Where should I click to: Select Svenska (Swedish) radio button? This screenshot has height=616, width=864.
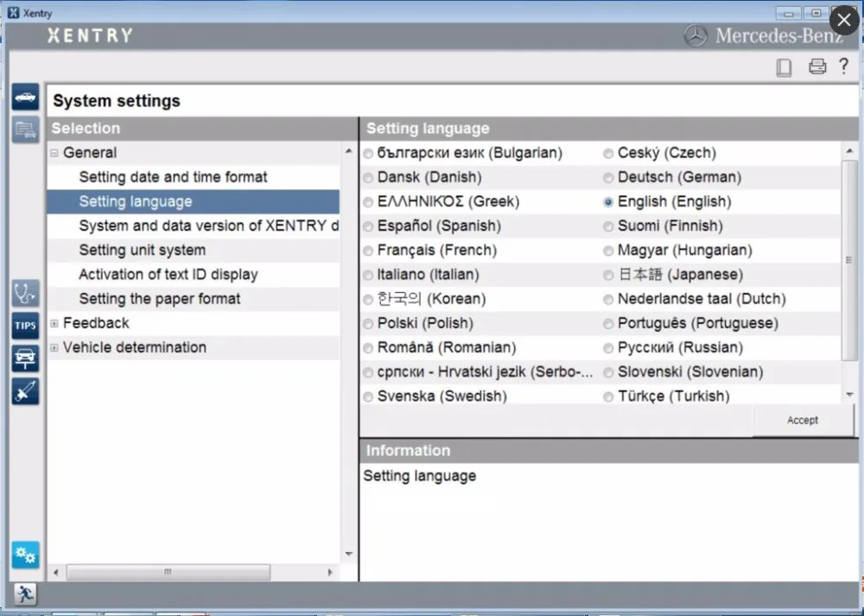(368, 397)
